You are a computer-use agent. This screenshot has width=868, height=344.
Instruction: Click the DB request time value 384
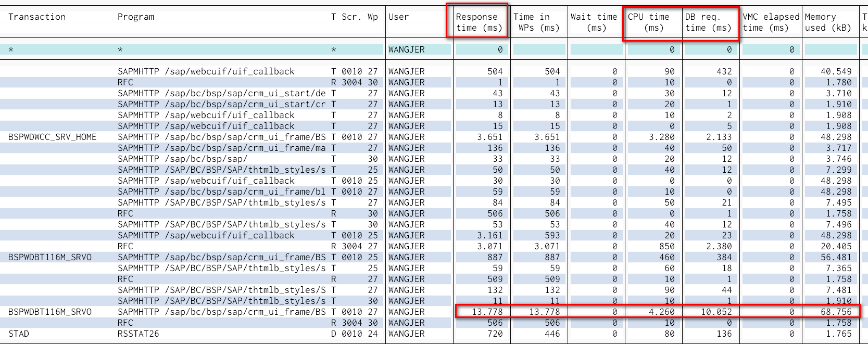coord(724,257)
